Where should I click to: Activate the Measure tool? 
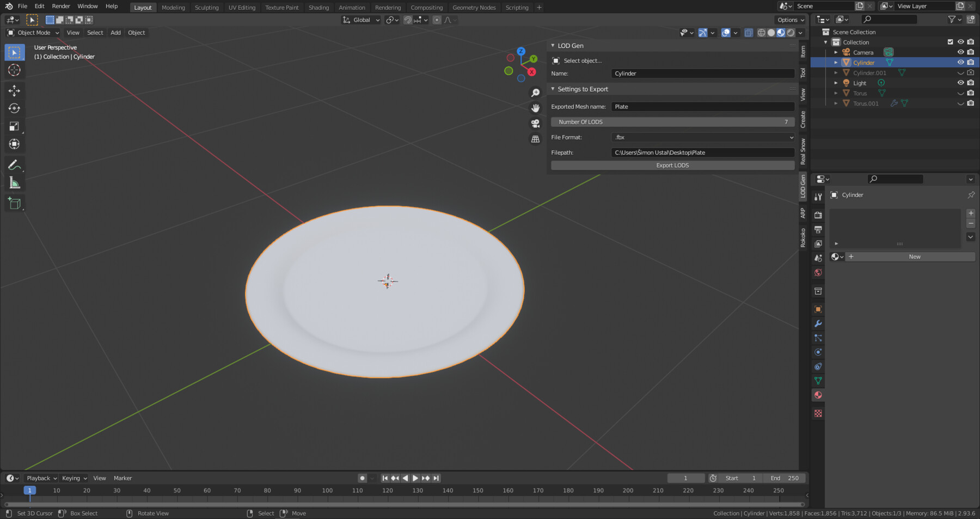click(x=14, y=183)
